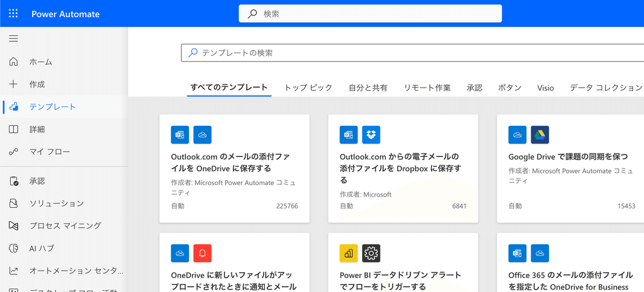This screenshot has width=644, height=292.
Task: Click OneDrive icon on the Office 365 card
Action: click(x=540, y=253)
